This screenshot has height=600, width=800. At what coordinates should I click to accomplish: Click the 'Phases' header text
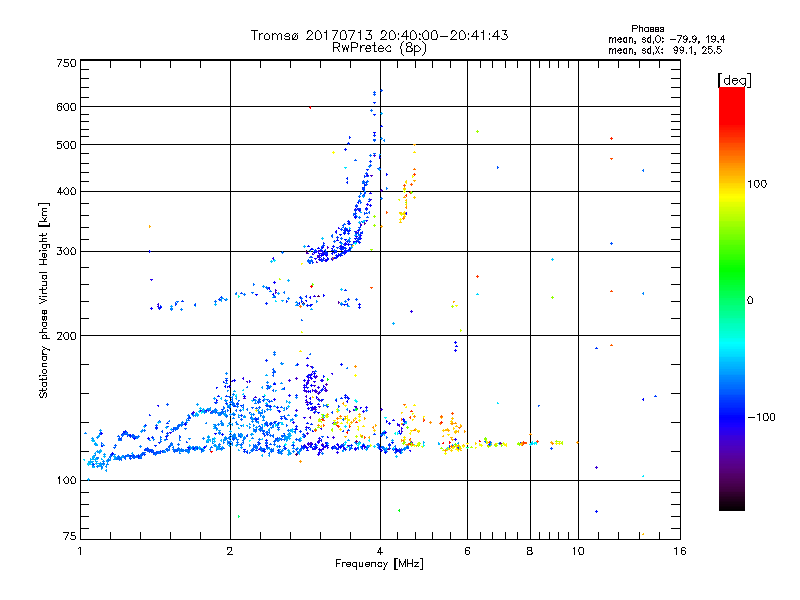coord(647,29)
